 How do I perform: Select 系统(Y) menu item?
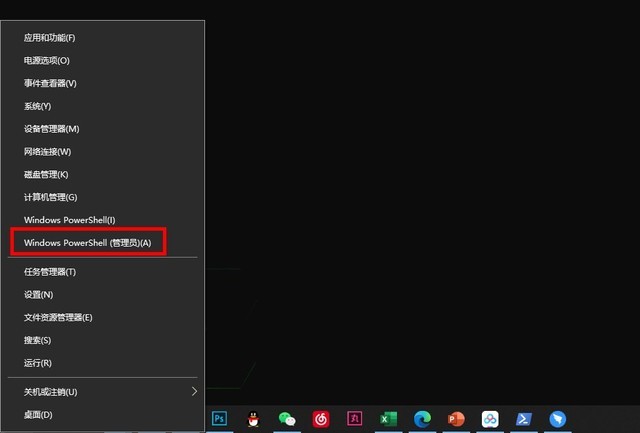pyautogui.click(x=103, y=107)
